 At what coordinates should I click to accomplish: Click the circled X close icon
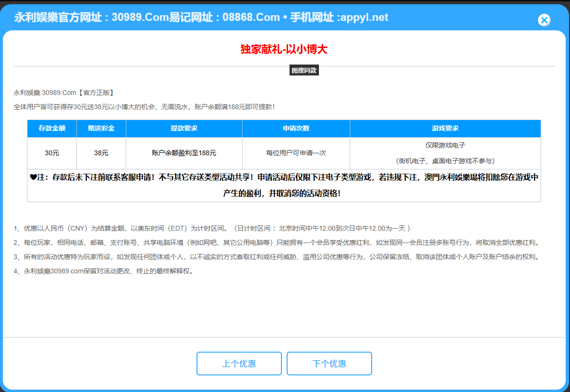tap(544, 20)
